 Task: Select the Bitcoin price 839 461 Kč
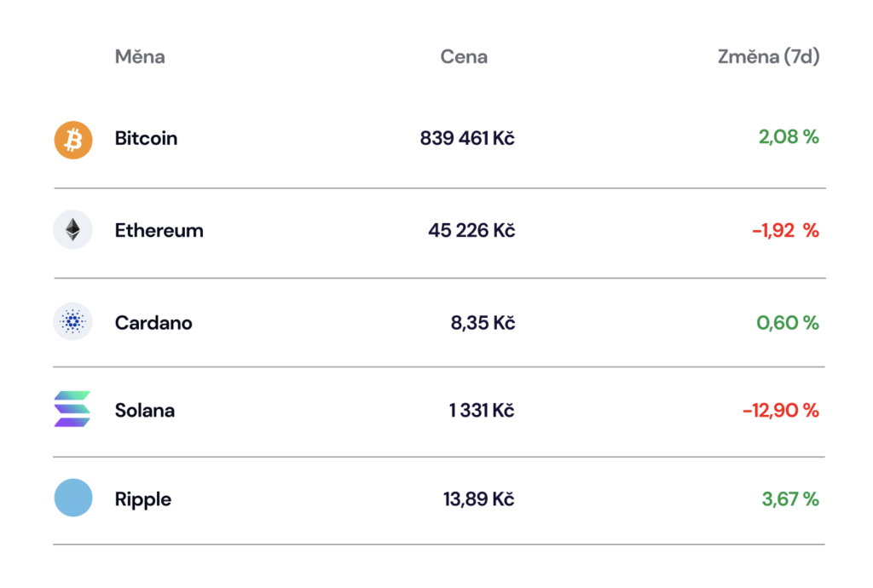tap(467, 138)
